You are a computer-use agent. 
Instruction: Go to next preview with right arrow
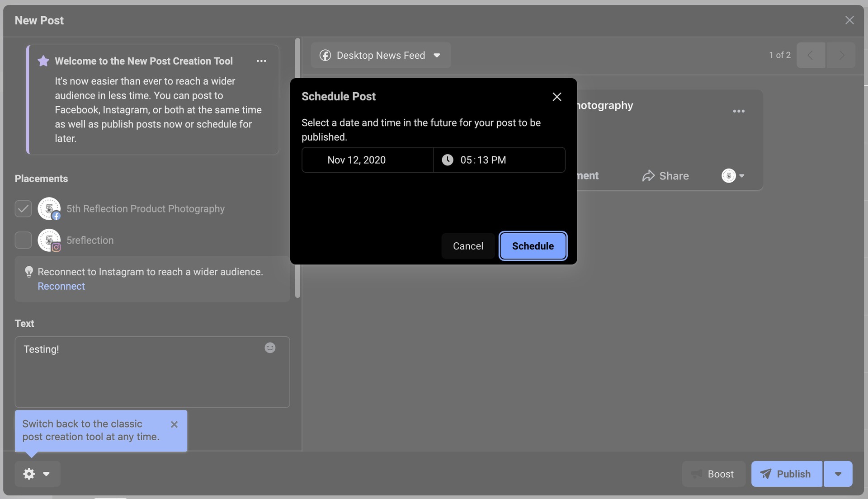pyautogui.click(x=840, y=55)
